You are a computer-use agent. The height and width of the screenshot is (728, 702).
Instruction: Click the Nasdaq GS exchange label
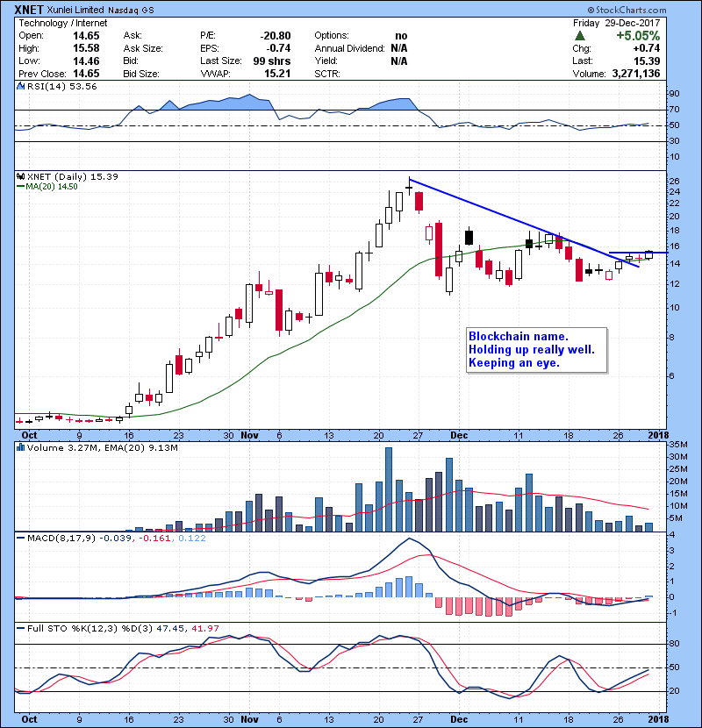click(131, 11)
